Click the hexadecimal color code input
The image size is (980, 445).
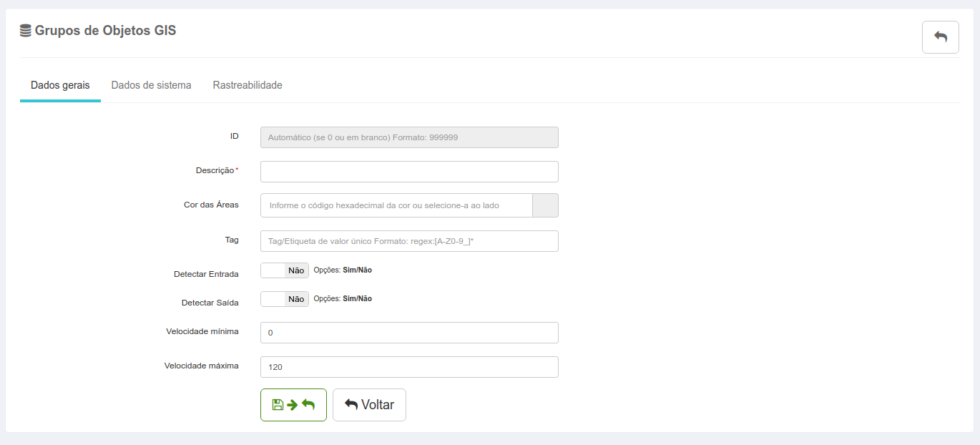397,205
